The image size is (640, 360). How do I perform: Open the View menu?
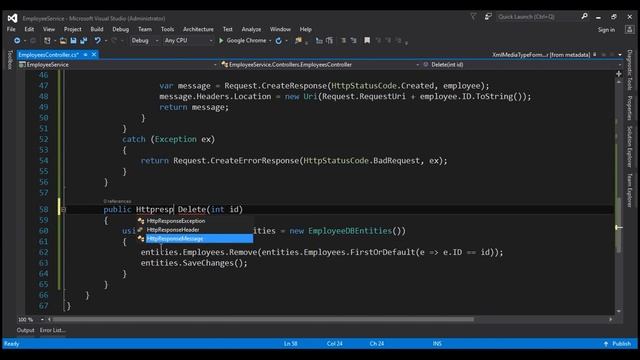[49, 29]
